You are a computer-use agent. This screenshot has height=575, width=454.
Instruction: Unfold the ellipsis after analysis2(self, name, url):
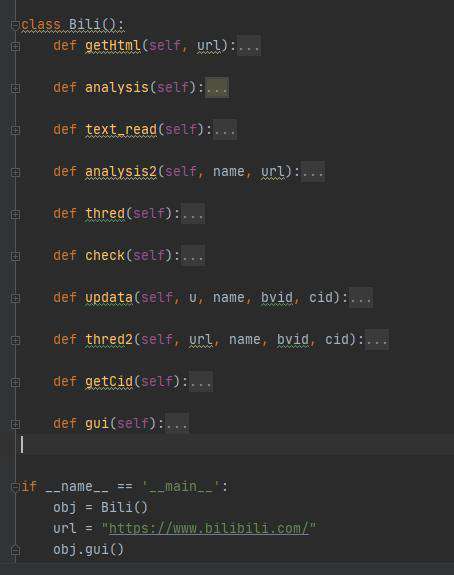point(313,171)
